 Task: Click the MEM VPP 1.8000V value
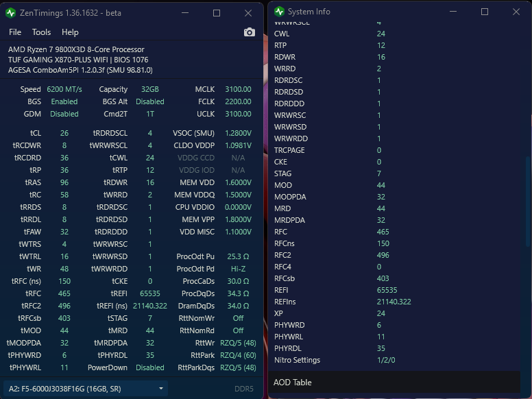click(x=238, y=219)
